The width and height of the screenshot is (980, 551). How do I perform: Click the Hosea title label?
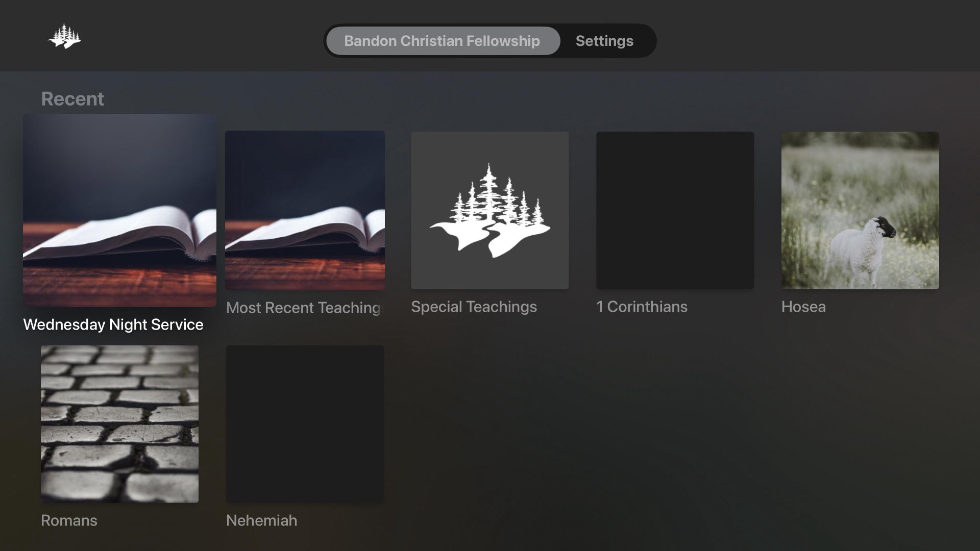point(803,307)
